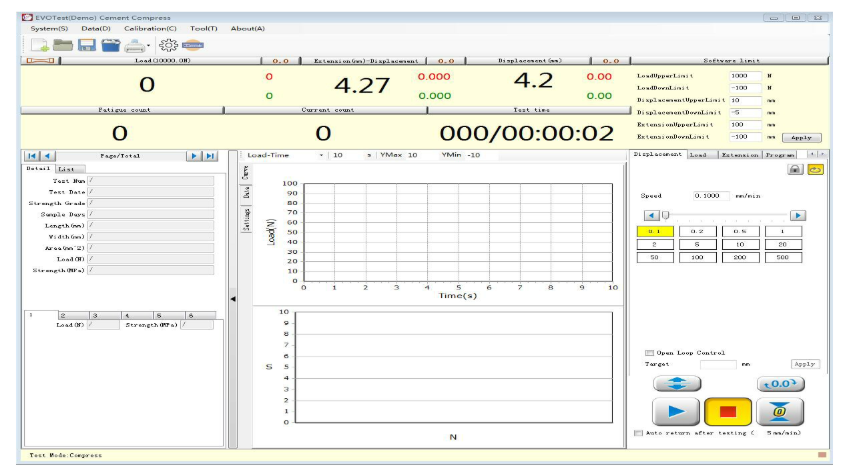Collapse left panel with black arrow
The image size is (842, 467).
233,298
